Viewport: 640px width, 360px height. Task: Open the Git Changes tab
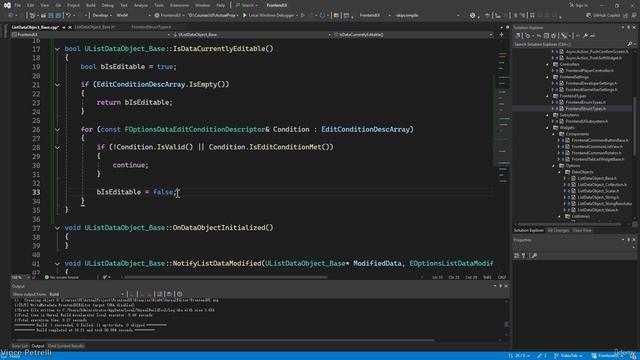click(558, 230)
